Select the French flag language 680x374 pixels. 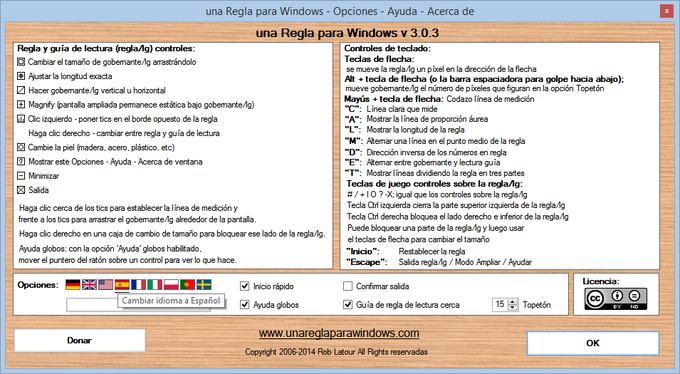(x=138, y=285)
